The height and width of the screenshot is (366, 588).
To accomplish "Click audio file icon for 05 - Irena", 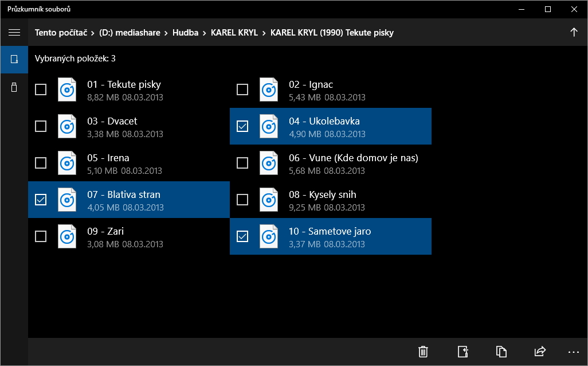I will click(x=67, y=163).
